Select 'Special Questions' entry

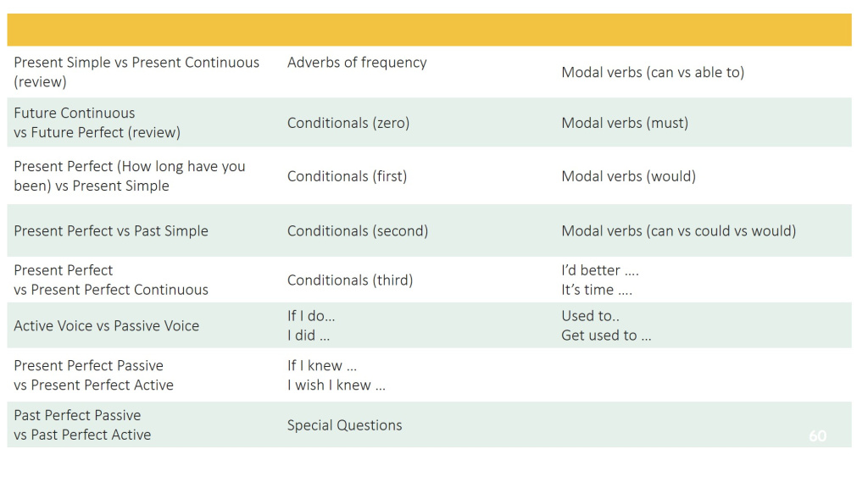[344, 425]
